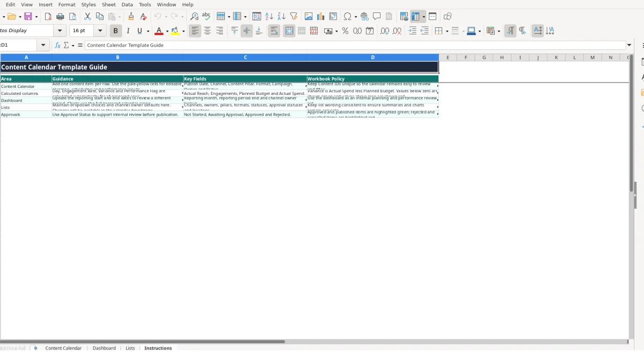The image size is (644, 362).
Task: Decrease the cell indent
Action: point(425,31)
